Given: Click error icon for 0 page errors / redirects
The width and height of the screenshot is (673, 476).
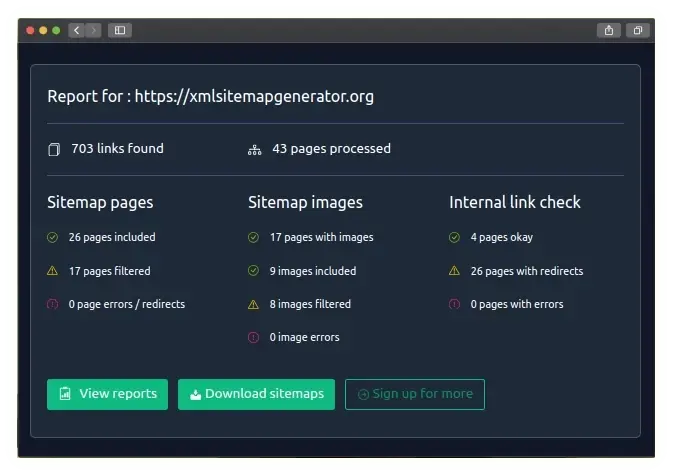Looking at the screenshot, I should pos(52,304).
